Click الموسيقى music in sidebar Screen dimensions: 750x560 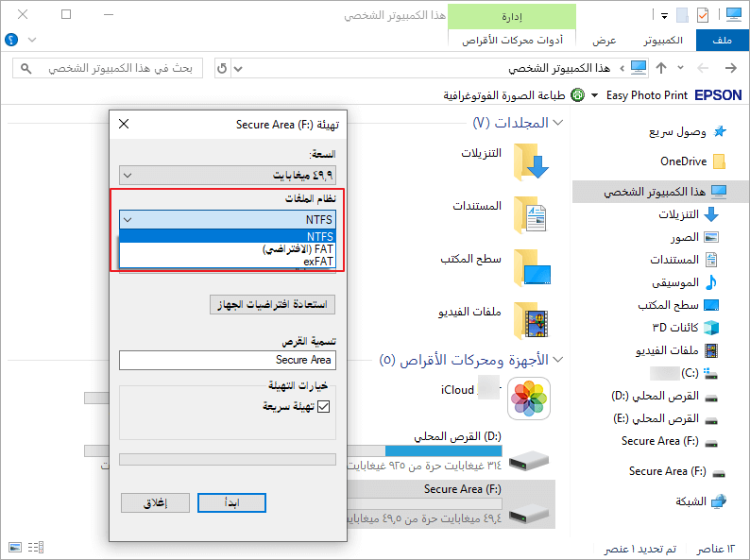pyautogui.click(x=685, y=282)
